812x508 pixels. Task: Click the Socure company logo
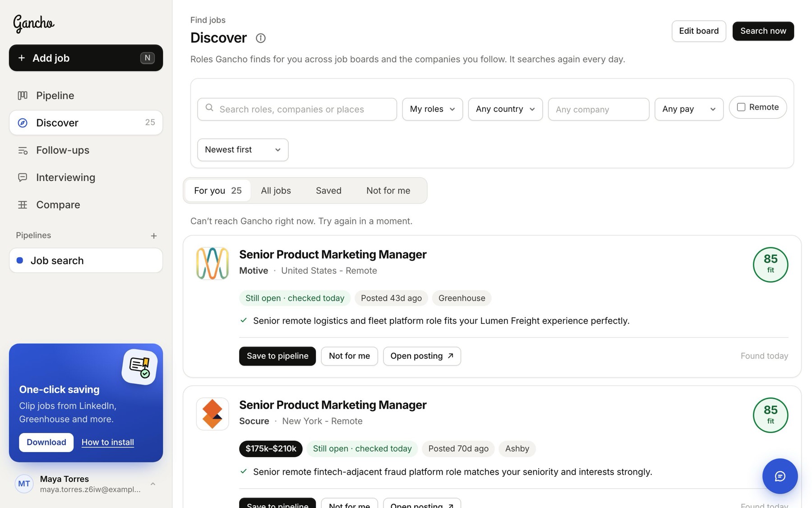[212, 414]
